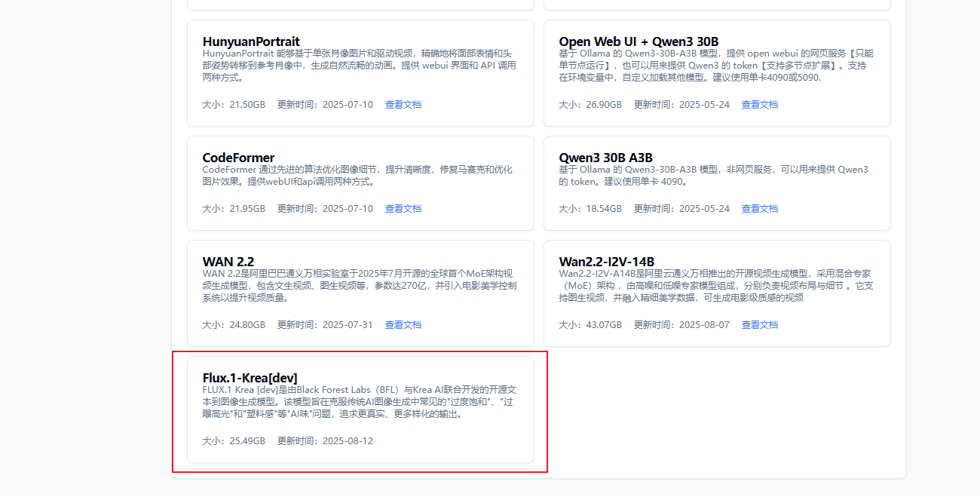Select the Open Web UI + Qwen3 30B heading
The width and height of the screenshot is (980, 497).
coord(639,41)
